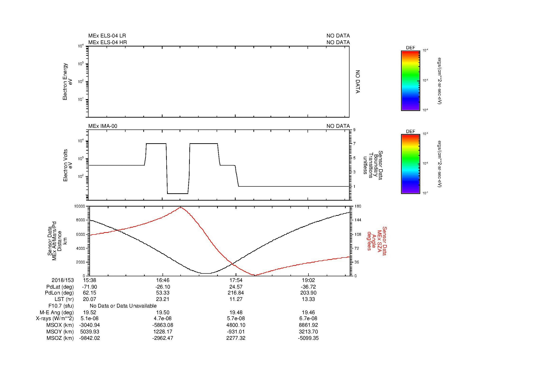Click the 17:54 time tick label
555x392 pixels.
[x=236, y=280]
